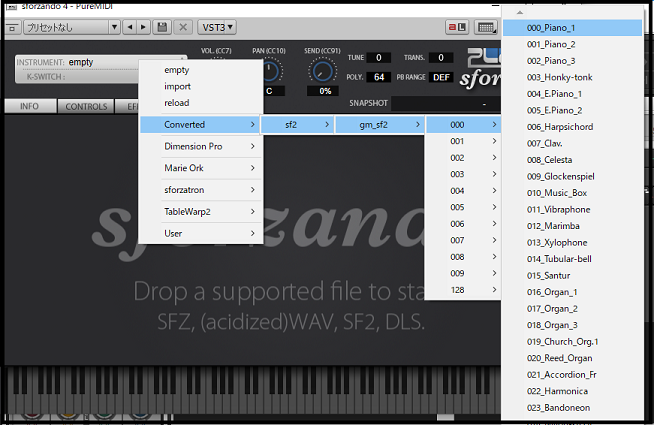
Task: Expand the User submenu
Action: pyautogui.click(x=201, y=234)
